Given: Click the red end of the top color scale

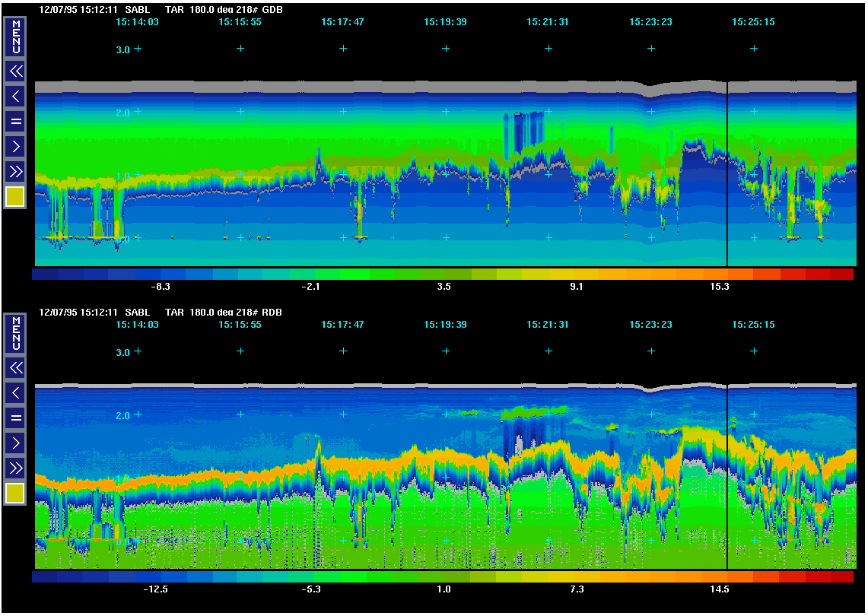Looking at the screenshot, I should click(x=841, y=274).
